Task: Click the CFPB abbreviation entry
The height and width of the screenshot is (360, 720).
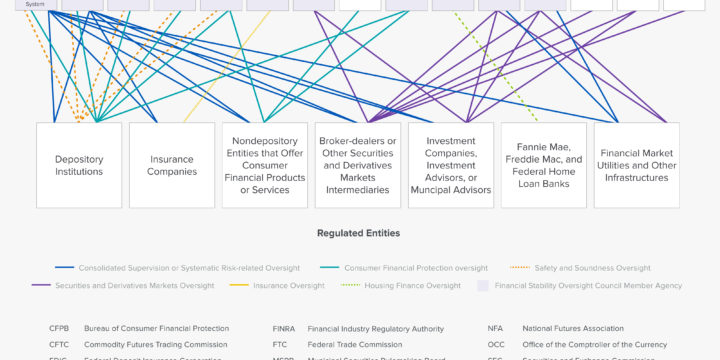Action: tap(59, 329)
